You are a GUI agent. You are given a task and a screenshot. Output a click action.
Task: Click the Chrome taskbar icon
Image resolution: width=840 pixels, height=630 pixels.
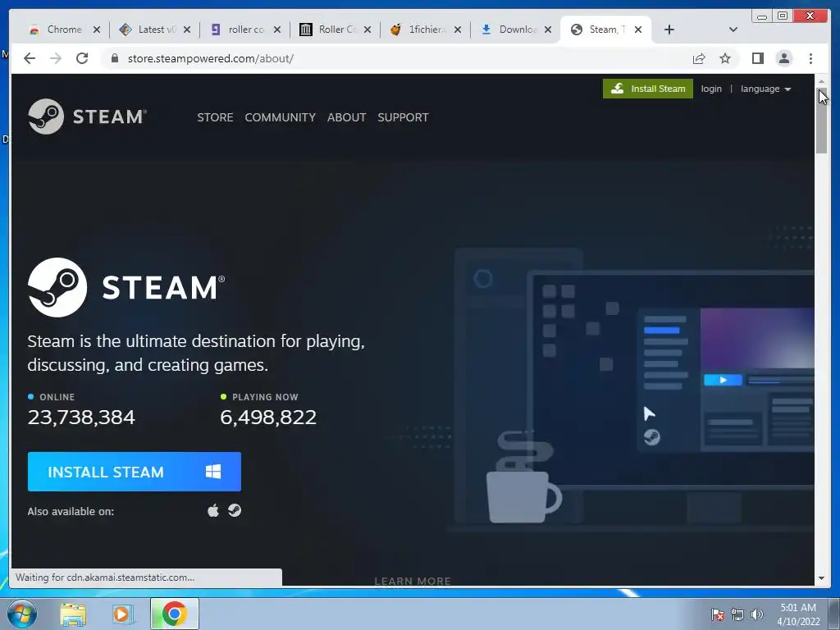pyautogui.click(x=175, y=614)
